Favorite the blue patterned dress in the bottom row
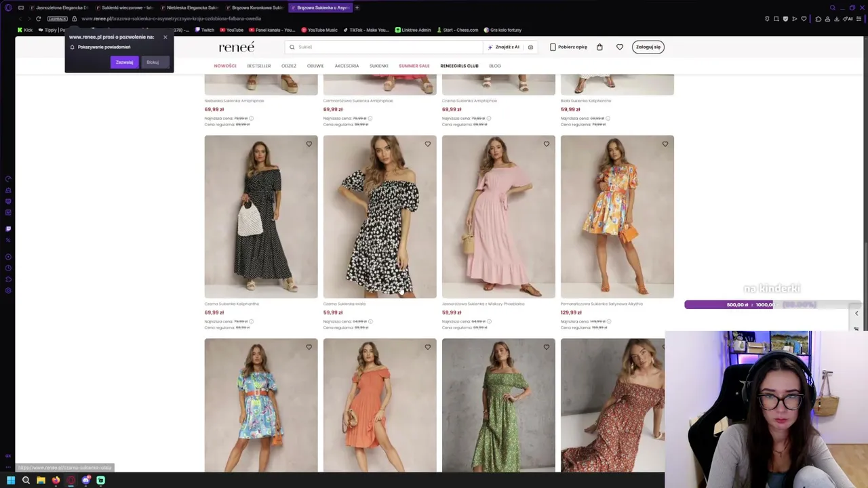 coord(309,347)
